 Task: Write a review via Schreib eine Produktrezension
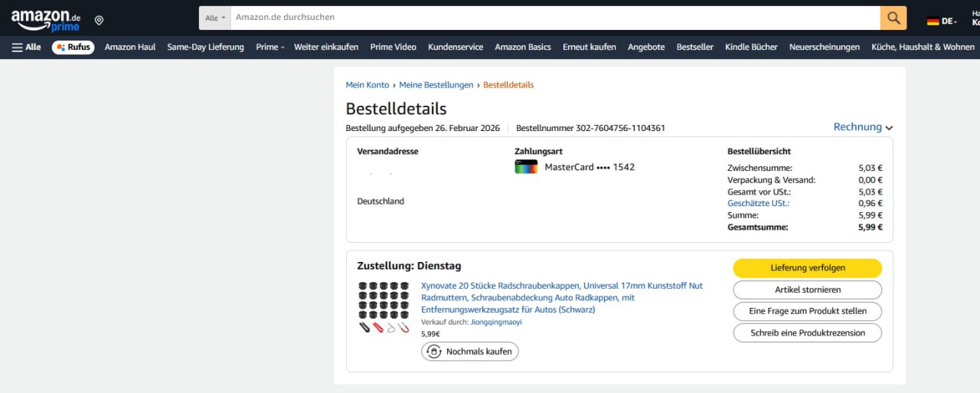(808, 332)
